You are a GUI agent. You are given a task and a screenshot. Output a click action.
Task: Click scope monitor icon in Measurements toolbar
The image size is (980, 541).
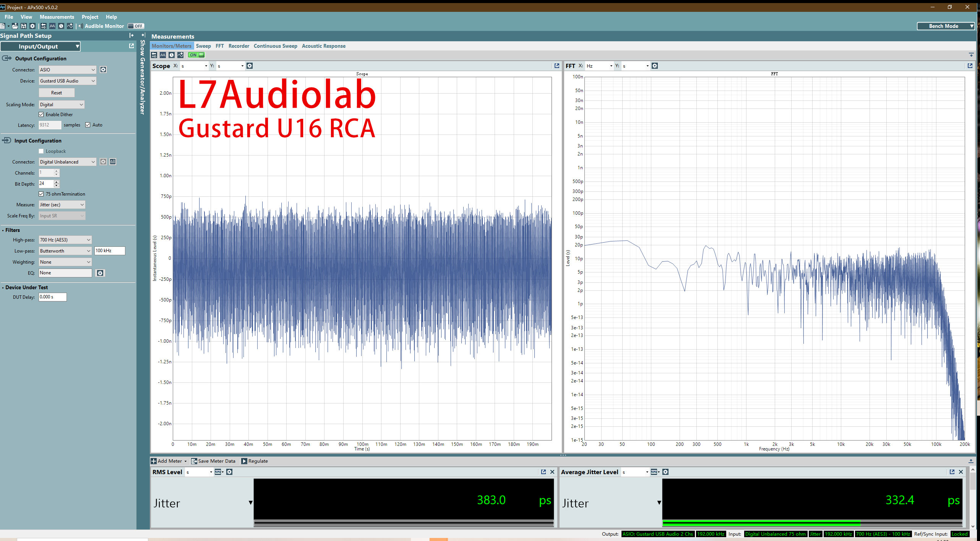(163, 55)
